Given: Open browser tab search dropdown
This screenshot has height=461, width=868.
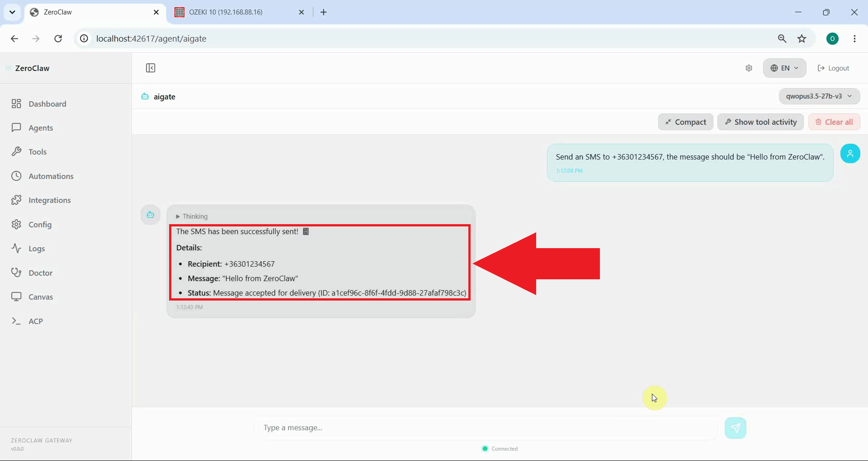Looking at the screenshot, I should (x=12, y=12).
